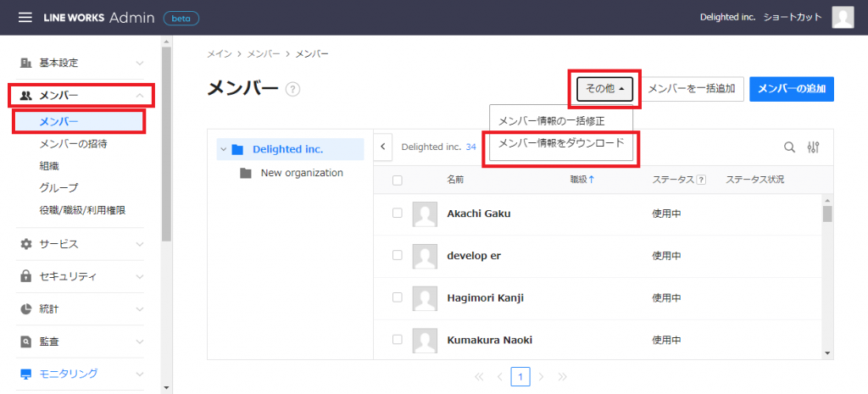Open the filter settings sliders icon
The height and width of the screenshot is (394, 868).
[x=814, y=147]
